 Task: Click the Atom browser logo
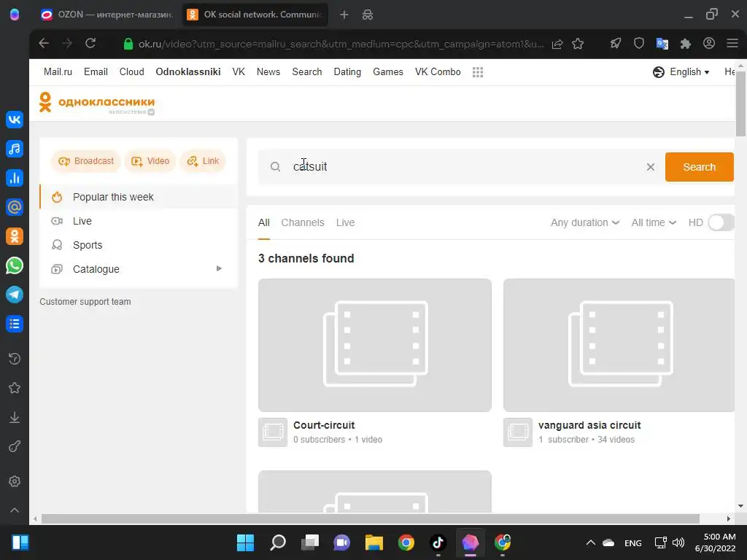point(15,15)
